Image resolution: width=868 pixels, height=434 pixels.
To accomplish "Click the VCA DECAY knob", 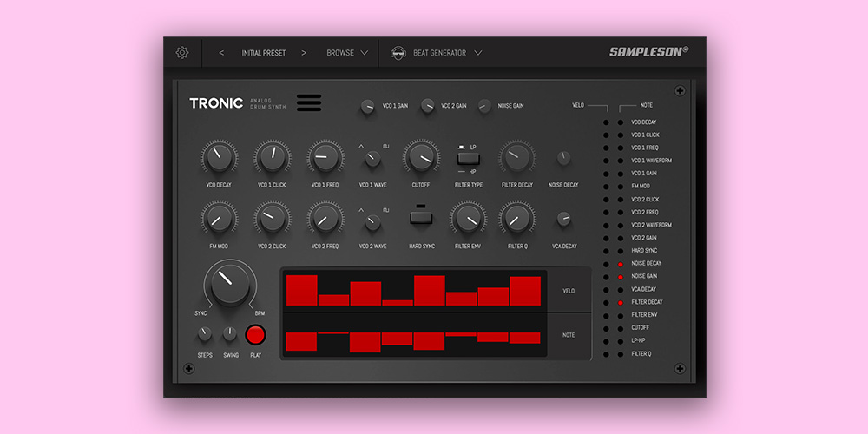I will click(563, 220).
